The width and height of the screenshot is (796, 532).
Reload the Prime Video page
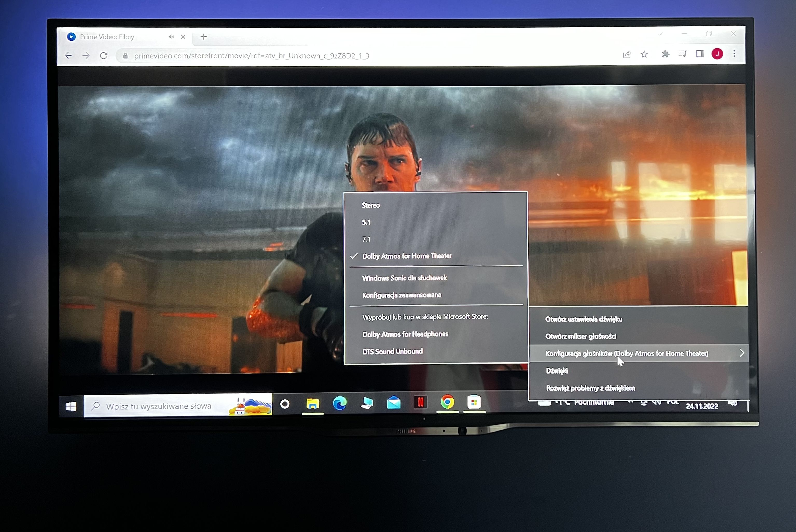103,55
